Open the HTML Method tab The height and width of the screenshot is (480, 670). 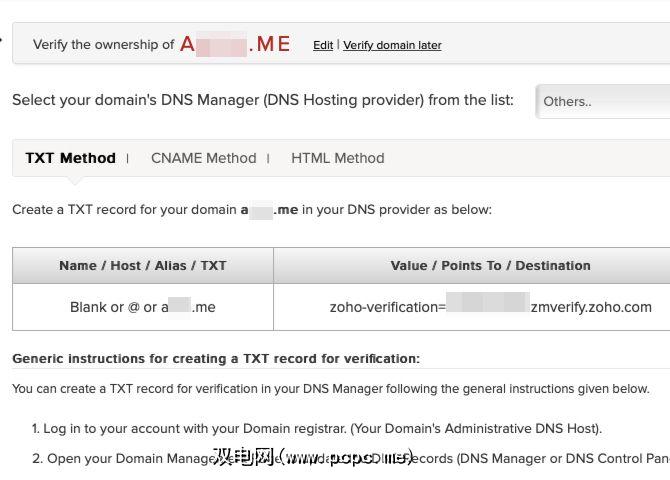pos(337,158)
